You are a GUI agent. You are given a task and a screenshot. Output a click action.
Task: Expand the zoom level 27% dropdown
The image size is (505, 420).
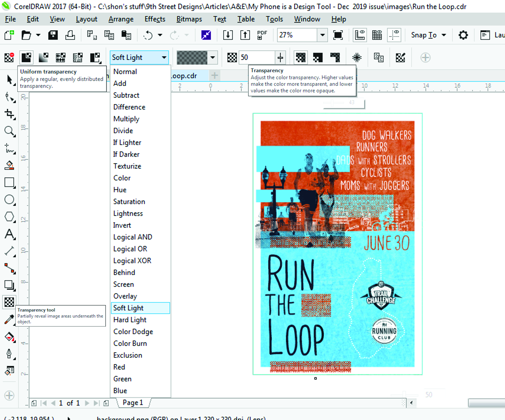pos(323,35)
